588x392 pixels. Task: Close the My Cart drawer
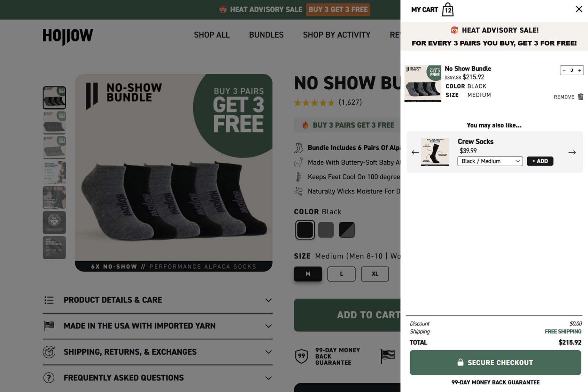(x=579, y=9)
